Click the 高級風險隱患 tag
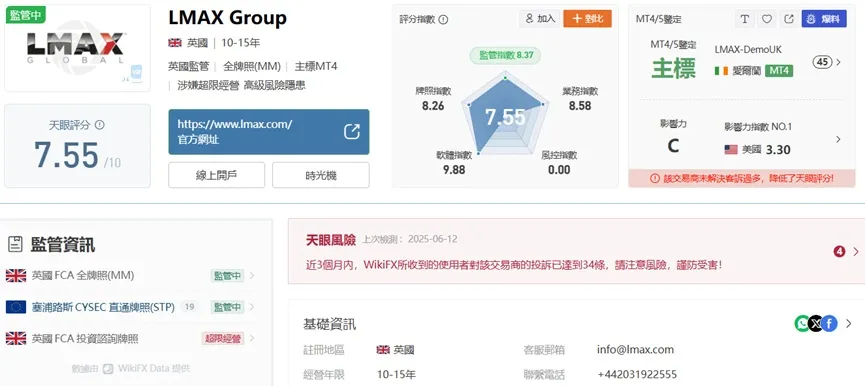 (275, 85)
